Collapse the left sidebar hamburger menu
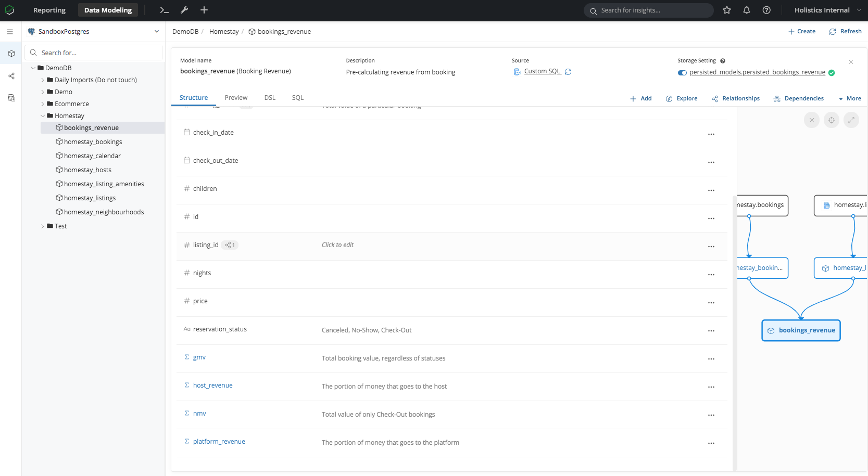This screenshot has width=868, height=476. coord(10,32)
